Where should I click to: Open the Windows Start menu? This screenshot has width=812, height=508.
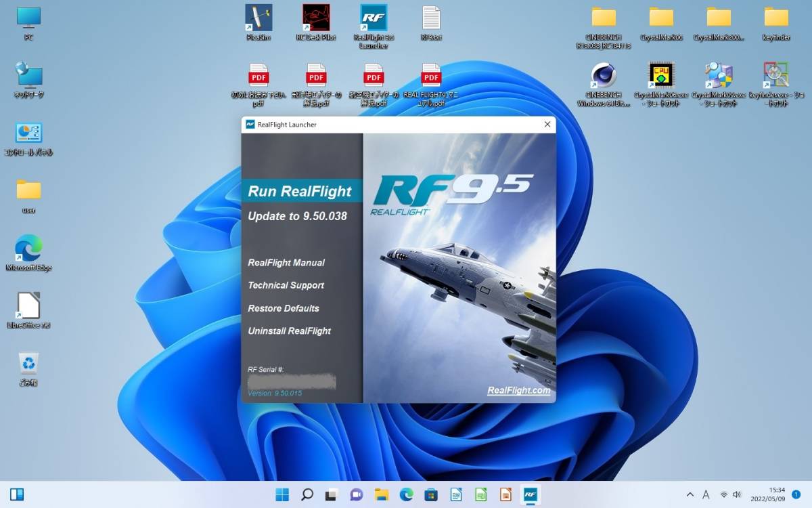tap(282, 494)
